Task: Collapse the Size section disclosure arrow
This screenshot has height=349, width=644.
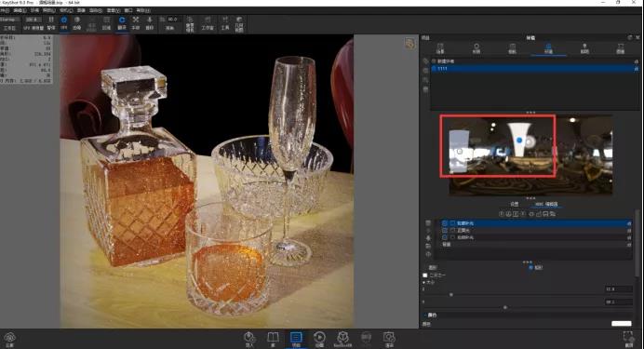Action: (x=423, y=283)
